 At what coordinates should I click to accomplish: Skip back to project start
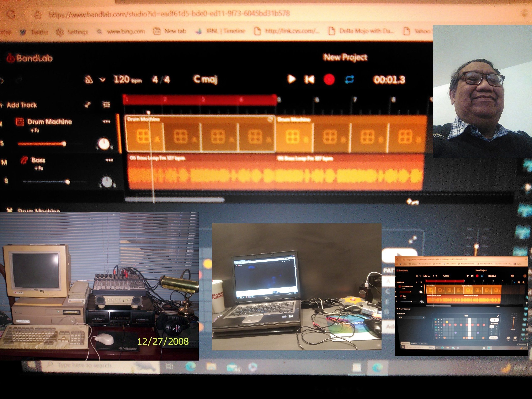click(309, 79)
